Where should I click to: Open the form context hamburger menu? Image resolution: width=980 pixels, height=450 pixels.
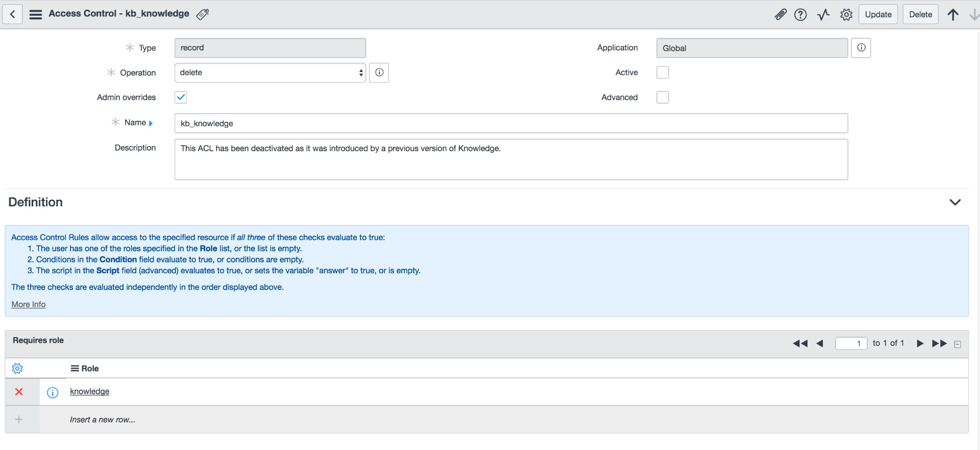click(x=36, y=14)
